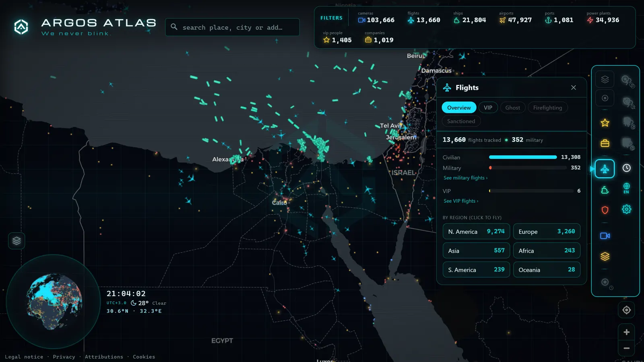The height and width of the screenshot is (362, 644).
Task: Fly to the N. America region
Action: (x=476, y=232)
